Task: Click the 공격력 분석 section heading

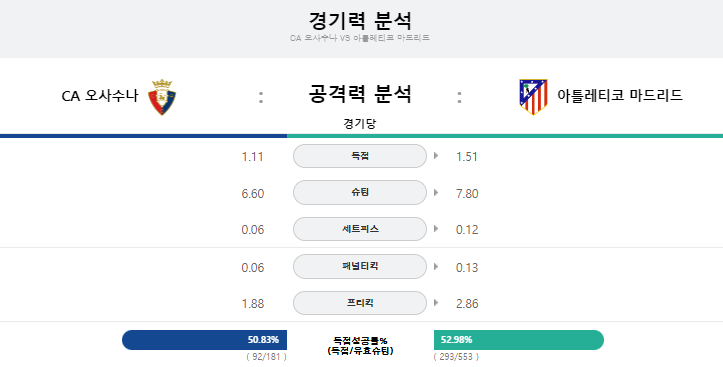Action: (360, 94)
